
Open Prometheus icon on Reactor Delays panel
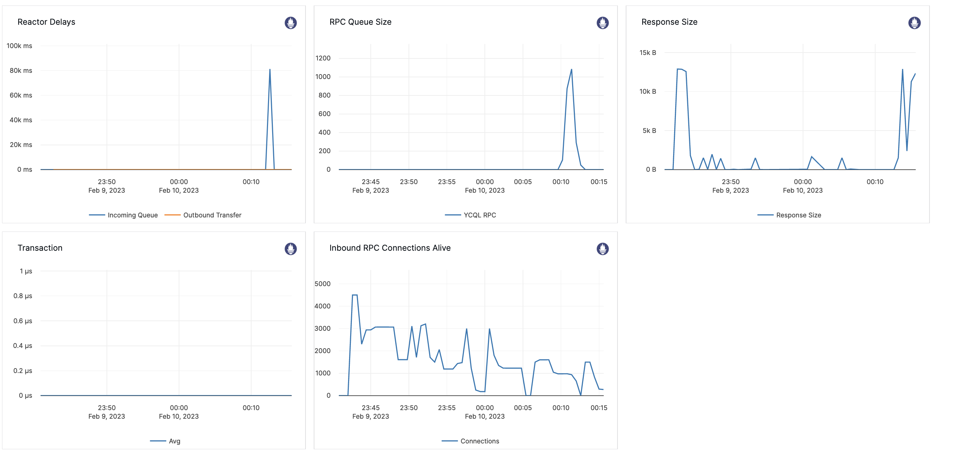pos(291,23)
